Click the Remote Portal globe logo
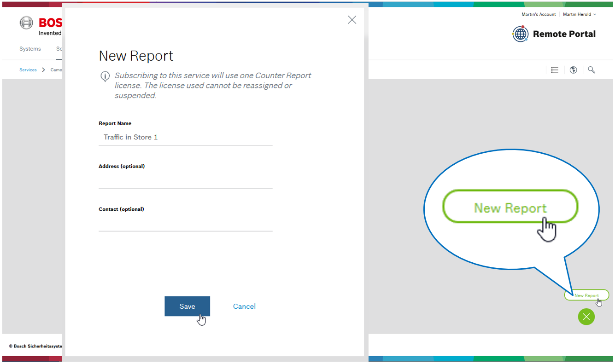 [520, 34]
